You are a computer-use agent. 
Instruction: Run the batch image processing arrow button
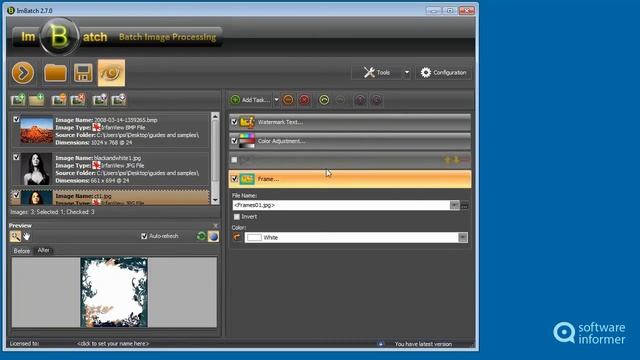tap(23, 73)
